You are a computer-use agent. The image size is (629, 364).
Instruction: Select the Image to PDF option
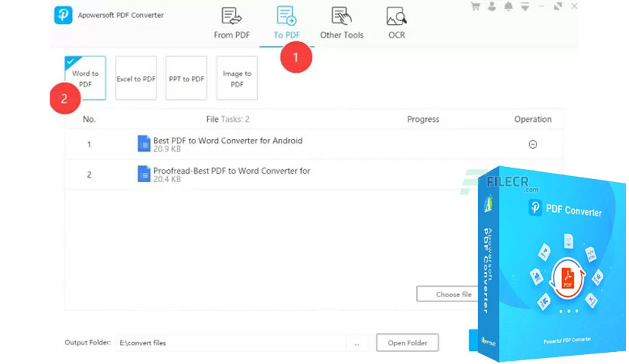pyautogui.click(x=237, y=78)
